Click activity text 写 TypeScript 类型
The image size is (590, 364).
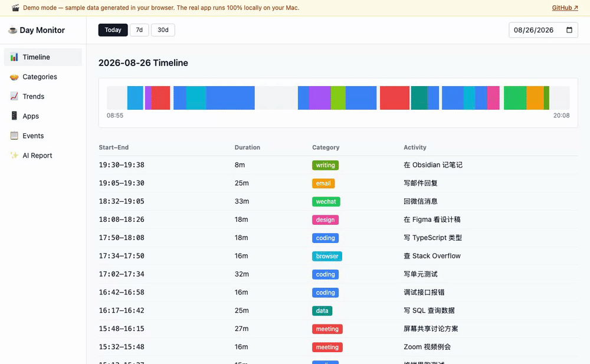point(432,238)
